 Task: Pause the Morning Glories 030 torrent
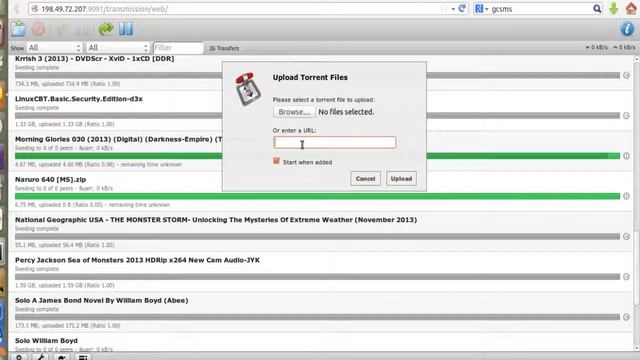point(626,156)
